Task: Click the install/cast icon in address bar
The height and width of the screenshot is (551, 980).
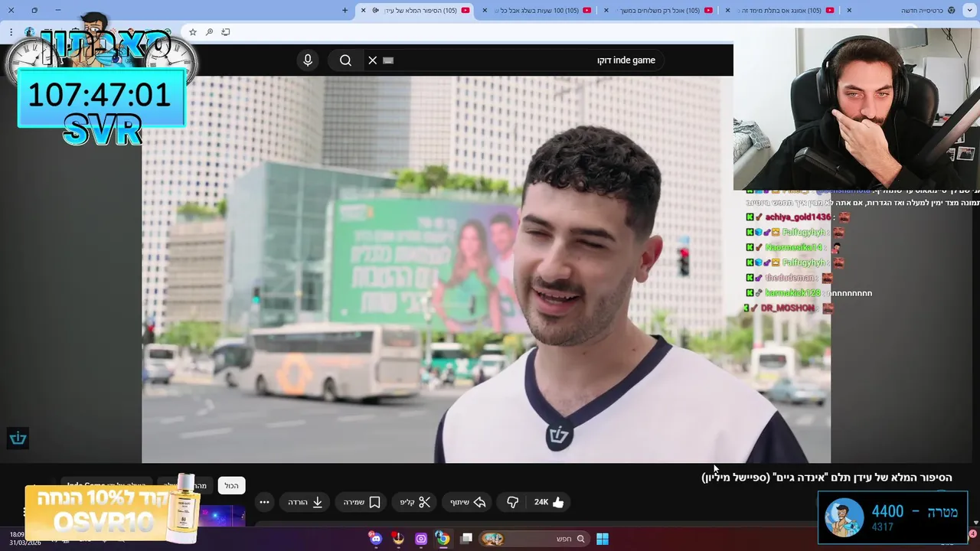Action: 226,32
